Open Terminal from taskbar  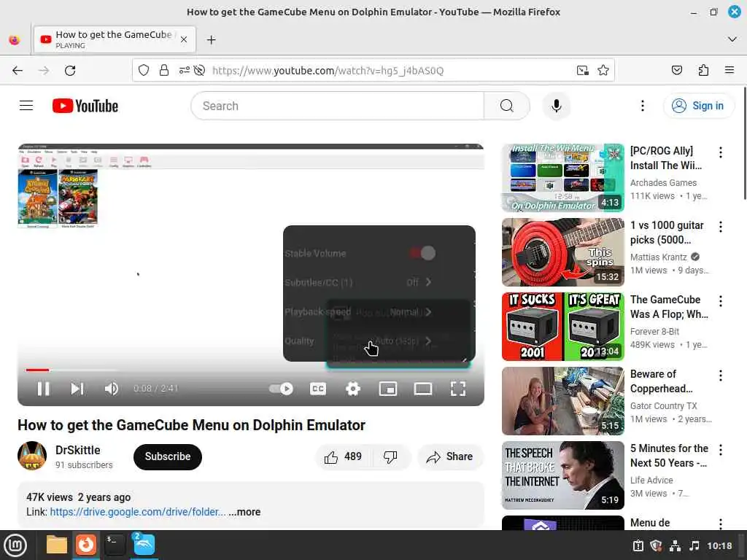pyautogui.click(x=115, y=545)
